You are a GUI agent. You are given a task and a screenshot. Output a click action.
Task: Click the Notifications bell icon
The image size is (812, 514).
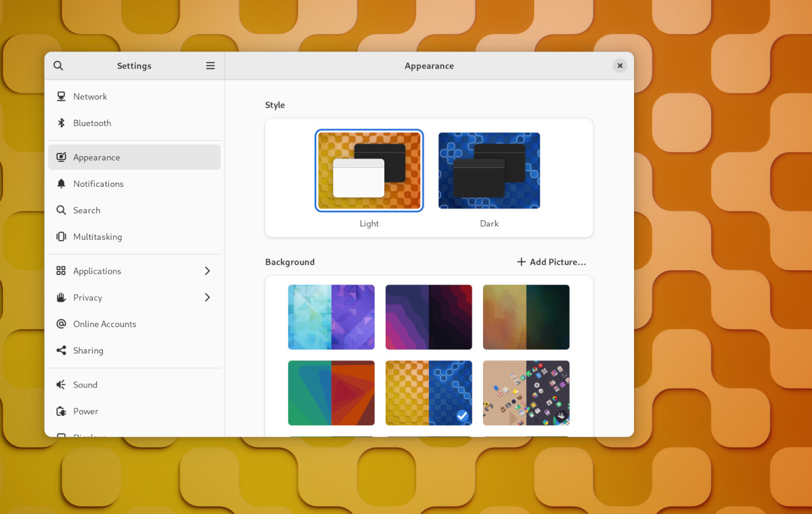click(x=61, y=184)
